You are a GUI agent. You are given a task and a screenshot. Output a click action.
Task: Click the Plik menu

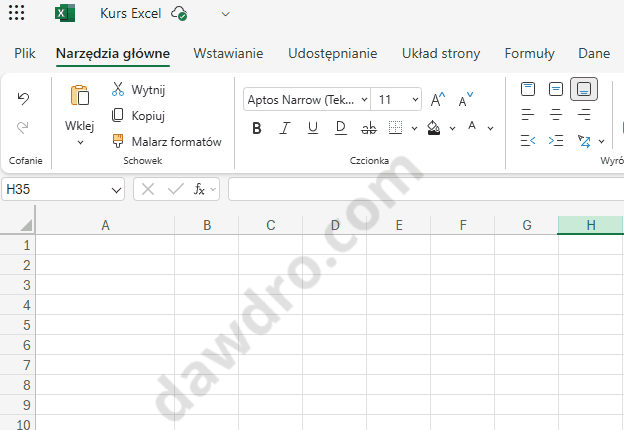pos(25,53)
